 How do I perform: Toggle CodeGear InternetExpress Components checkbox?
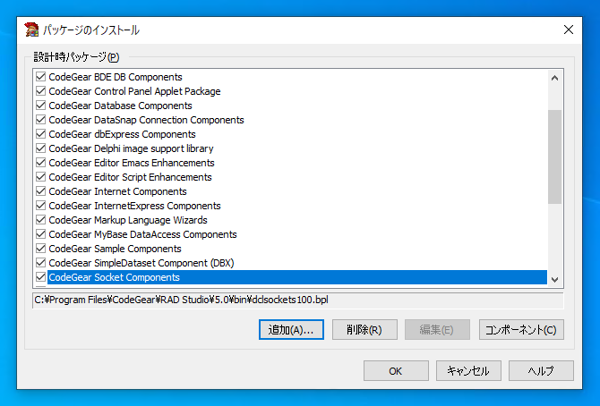click(x=41, y=205)
